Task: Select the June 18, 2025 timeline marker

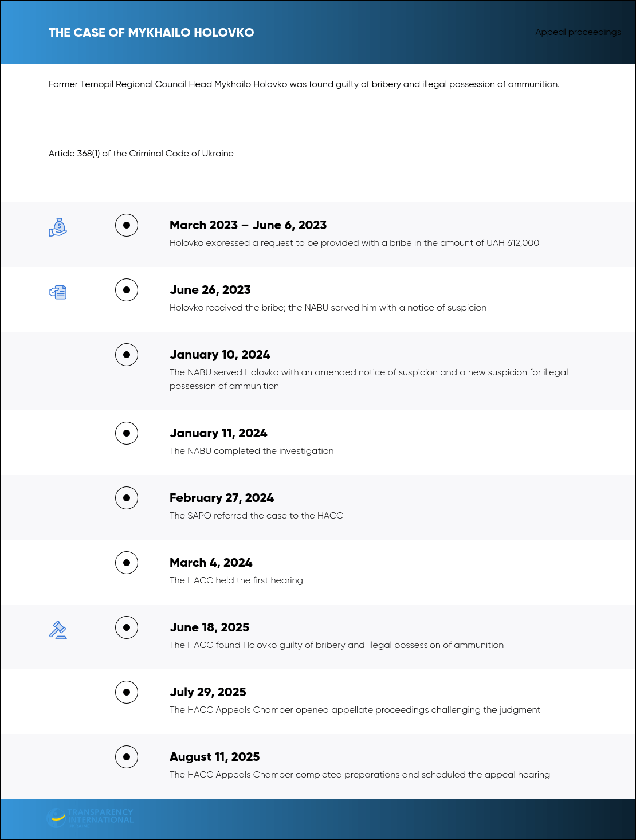Action: coord(127,627)
